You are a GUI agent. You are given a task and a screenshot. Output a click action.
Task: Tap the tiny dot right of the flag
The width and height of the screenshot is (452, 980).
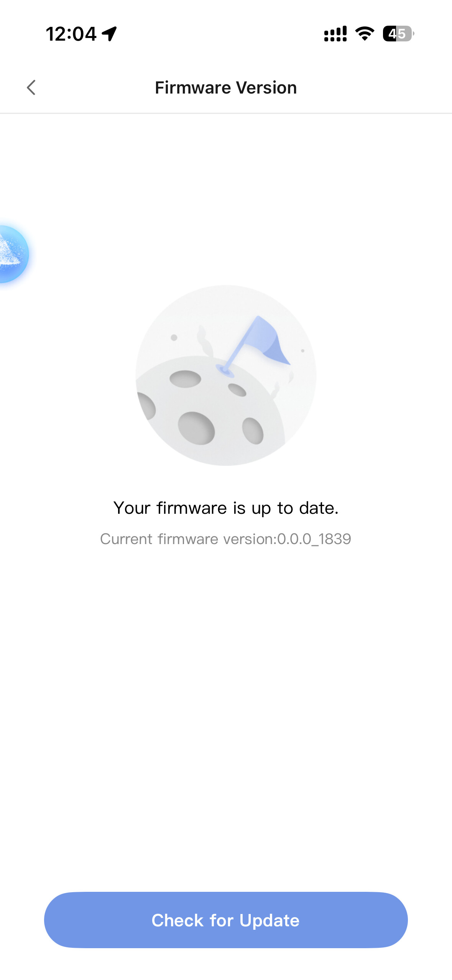click(303, 350)
